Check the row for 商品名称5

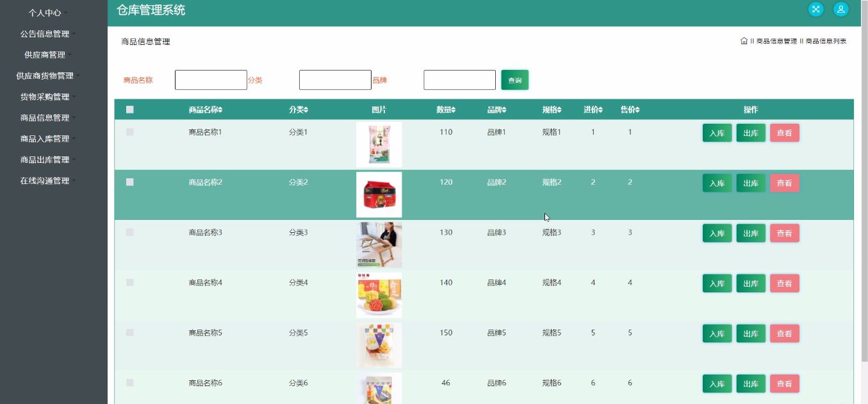tap(130, 332)
